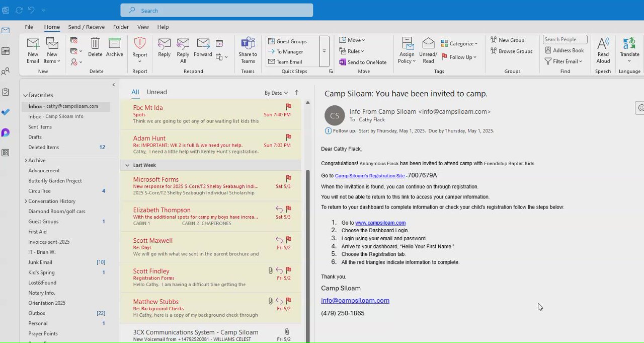644x343 pixels.
Task: Show Unread messages only
Action: (x=156, y=92)
